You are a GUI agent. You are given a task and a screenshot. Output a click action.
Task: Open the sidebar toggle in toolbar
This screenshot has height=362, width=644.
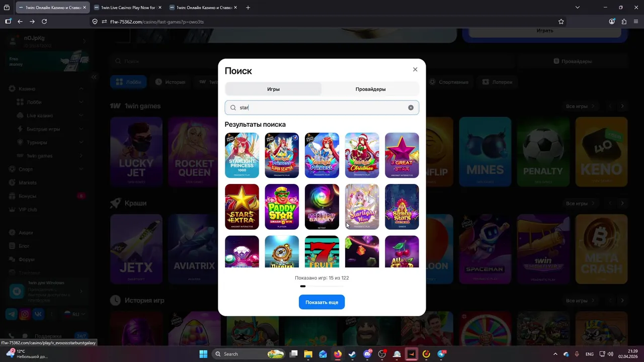pyautogui.click(x=8, y=22)
